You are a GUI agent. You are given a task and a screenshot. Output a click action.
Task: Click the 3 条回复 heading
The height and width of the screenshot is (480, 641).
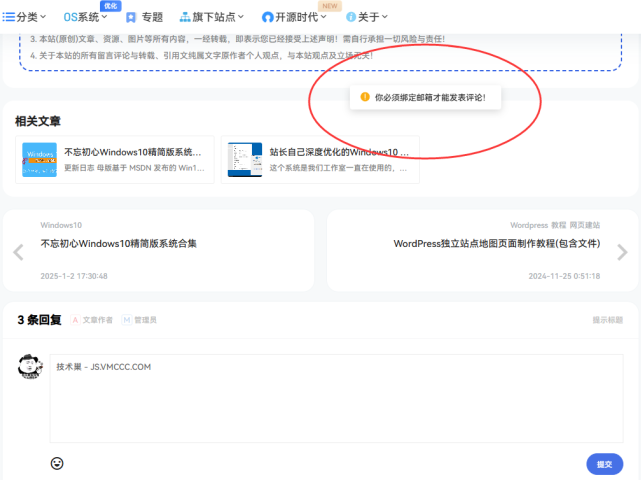coord(39,320)
